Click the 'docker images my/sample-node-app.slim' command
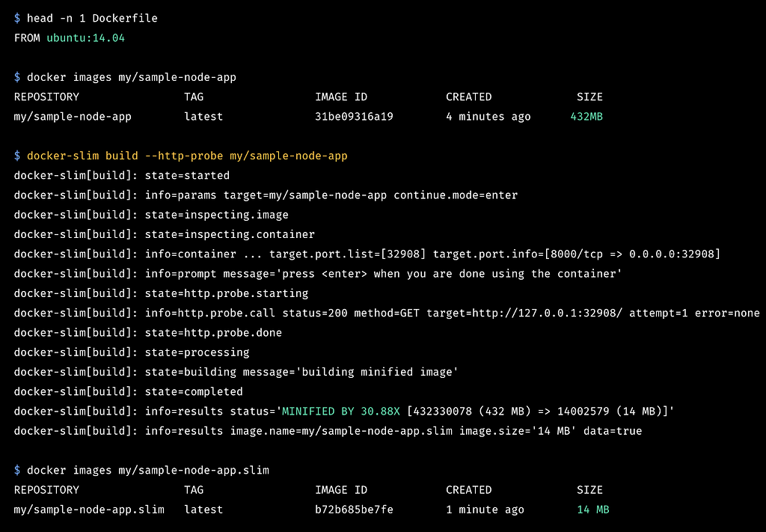 click(148, 471)
